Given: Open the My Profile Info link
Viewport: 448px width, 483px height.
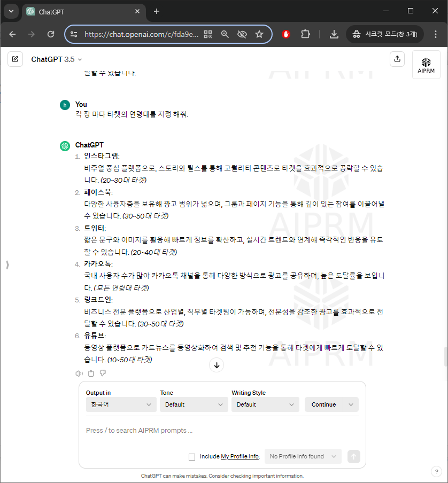Looking at the screenshot, I should point(240,456).
